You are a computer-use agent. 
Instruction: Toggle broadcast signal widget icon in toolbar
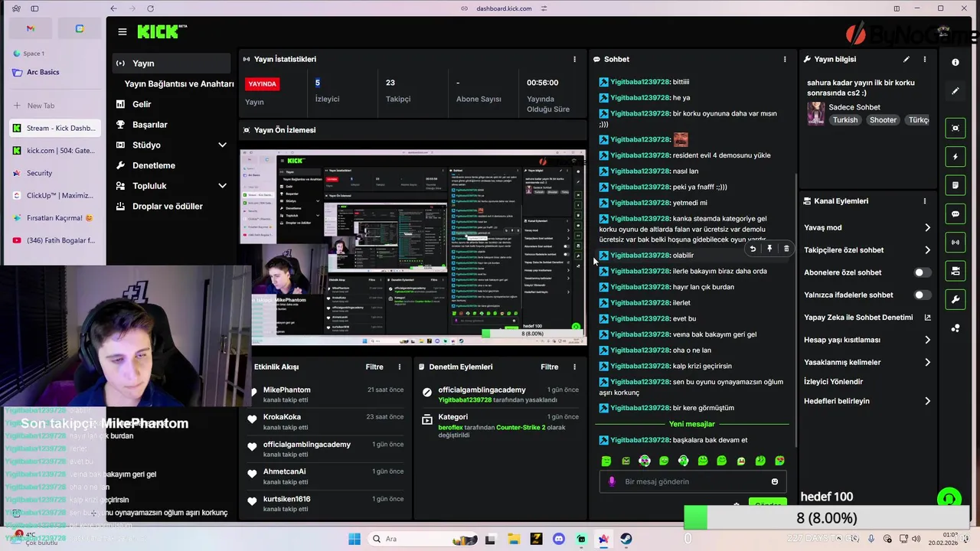(955, 243)
